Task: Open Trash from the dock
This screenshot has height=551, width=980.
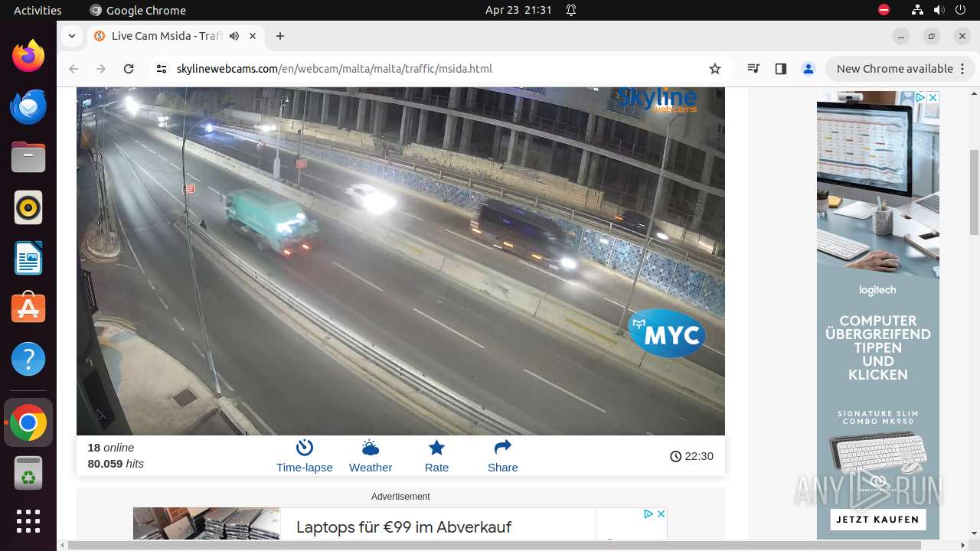Action: 28,474
